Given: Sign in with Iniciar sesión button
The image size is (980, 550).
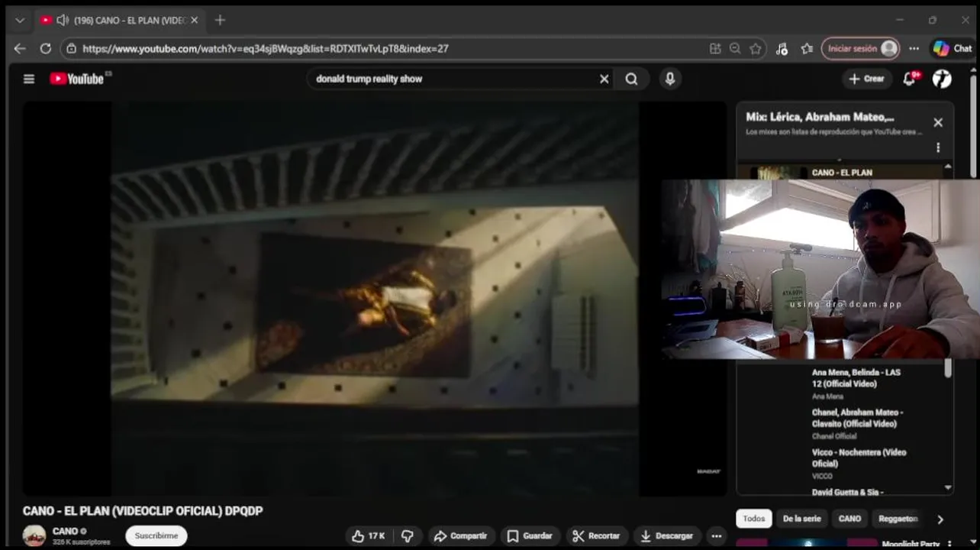Looking at the screenshot, I should tap(860, 48).
